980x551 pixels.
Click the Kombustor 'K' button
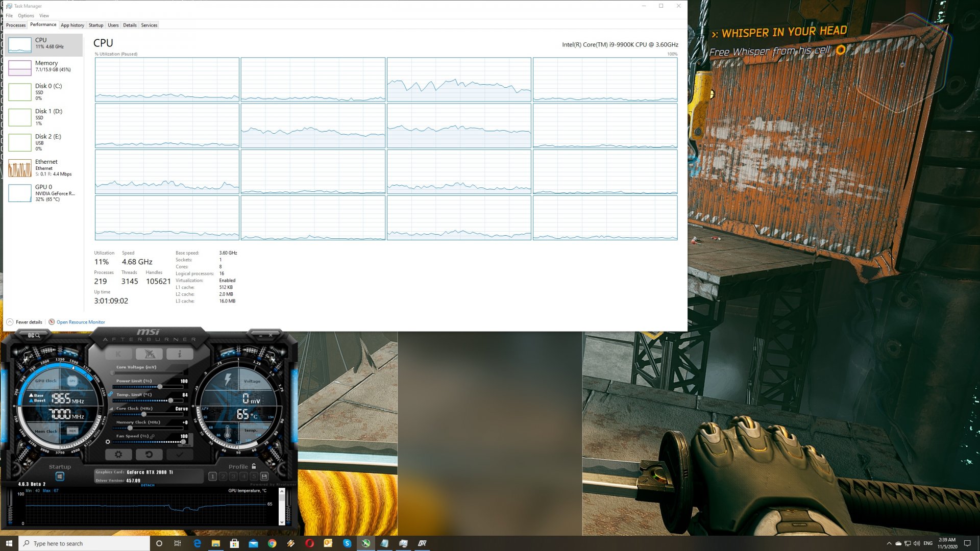(118, 354)
